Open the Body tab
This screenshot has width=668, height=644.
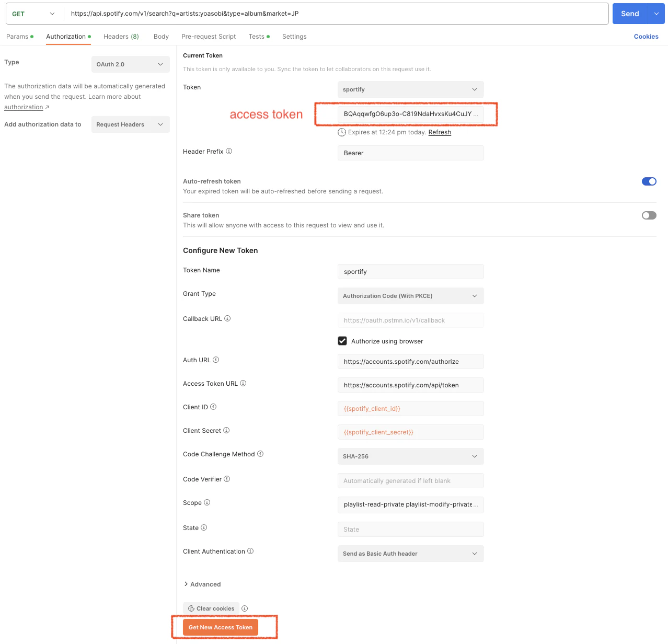click(161, 37)
